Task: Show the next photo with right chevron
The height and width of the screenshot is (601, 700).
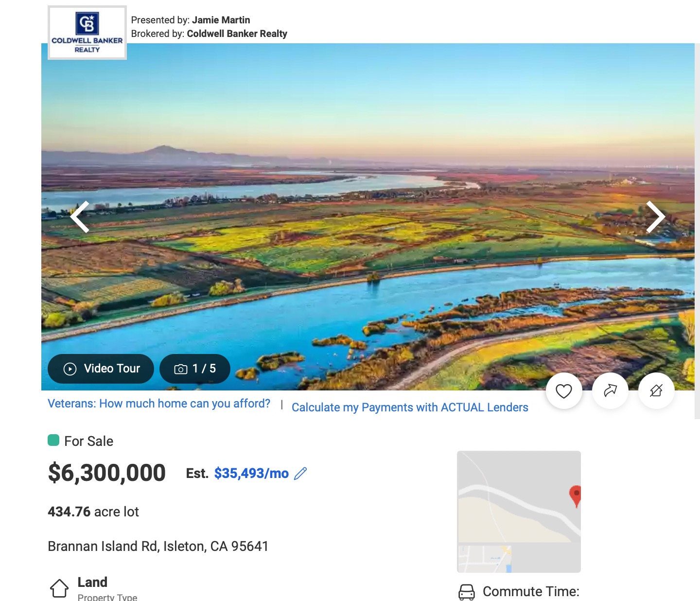Action: (655, 217)
